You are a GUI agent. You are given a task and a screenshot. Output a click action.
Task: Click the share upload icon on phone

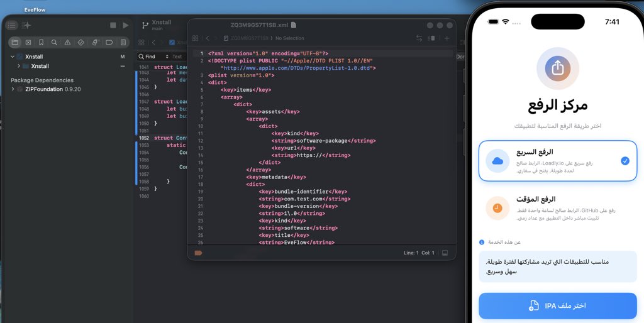pyautogui.click(x=558, y=68)
